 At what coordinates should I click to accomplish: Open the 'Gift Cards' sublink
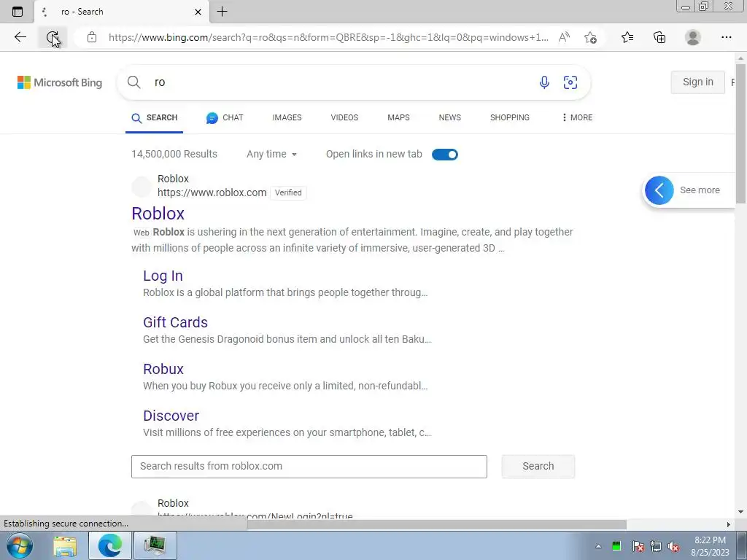(x=175, y=322)
